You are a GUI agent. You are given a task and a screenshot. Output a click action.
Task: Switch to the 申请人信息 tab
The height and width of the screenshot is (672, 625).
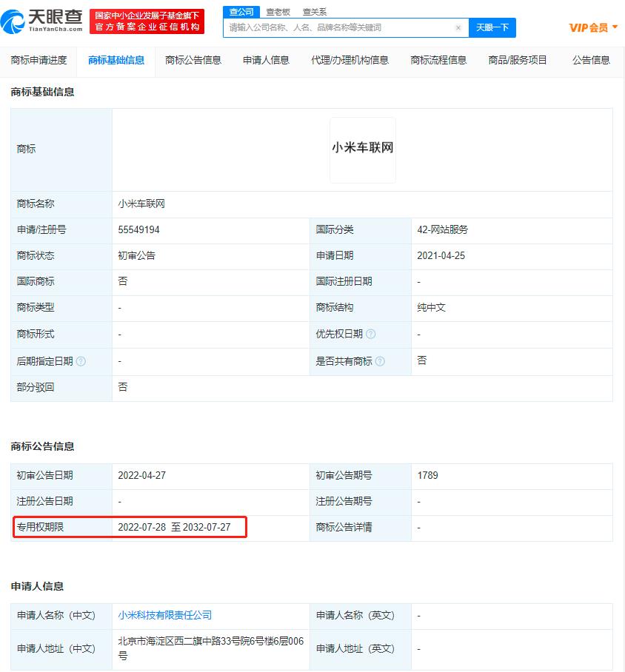point(266,61)
